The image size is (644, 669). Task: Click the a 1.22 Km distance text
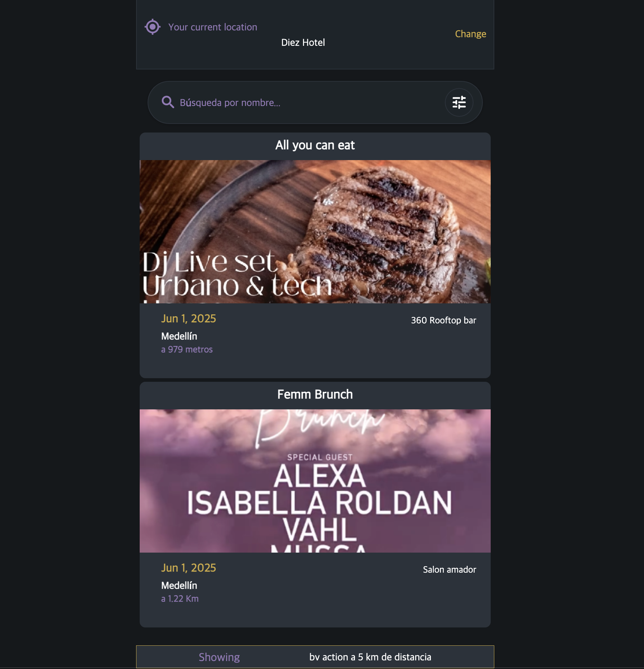point(180,598)
